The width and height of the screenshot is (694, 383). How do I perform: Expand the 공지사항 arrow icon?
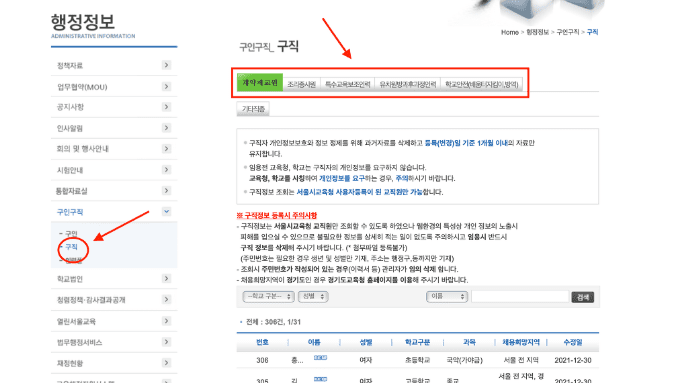pos(166,107)
